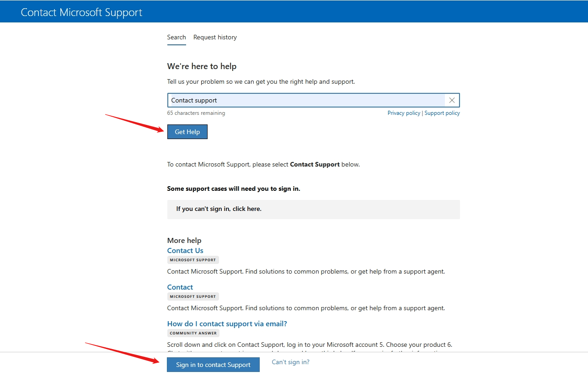Click the Contact Microsoft Support page title
Screen dimensions: 588x377
81,12
